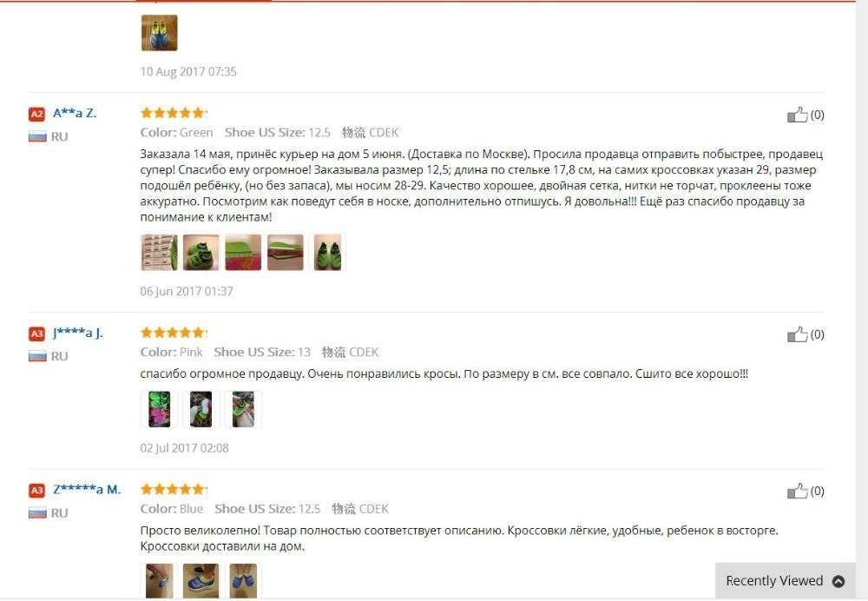The width and height of the screenshot is (868, 601).
Task: Click the A3 badge beside Z*****a M.
Action: [36, 490]
